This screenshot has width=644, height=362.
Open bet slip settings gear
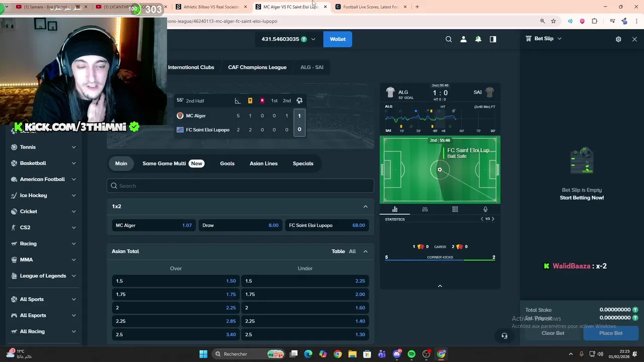[x=618, y=39]
